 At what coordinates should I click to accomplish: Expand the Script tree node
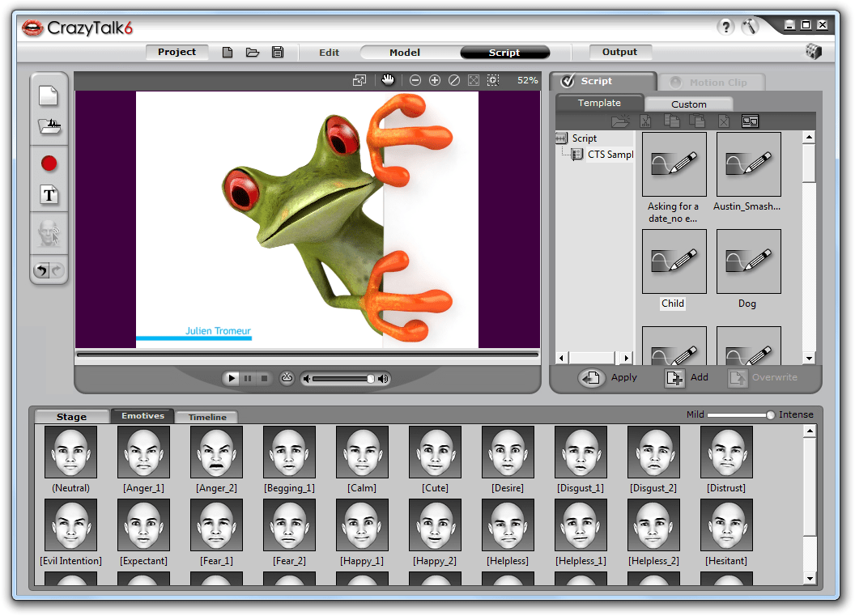(x=561, y=138)
